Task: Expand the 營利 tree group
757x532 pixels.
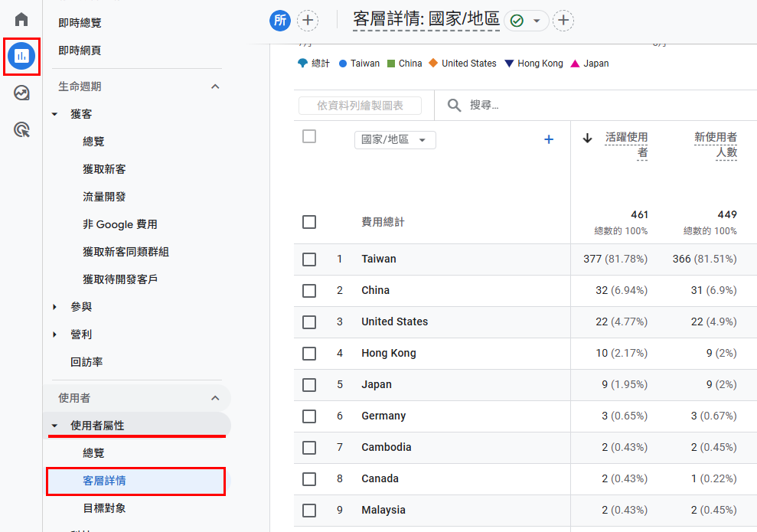Action: (54, 335)
